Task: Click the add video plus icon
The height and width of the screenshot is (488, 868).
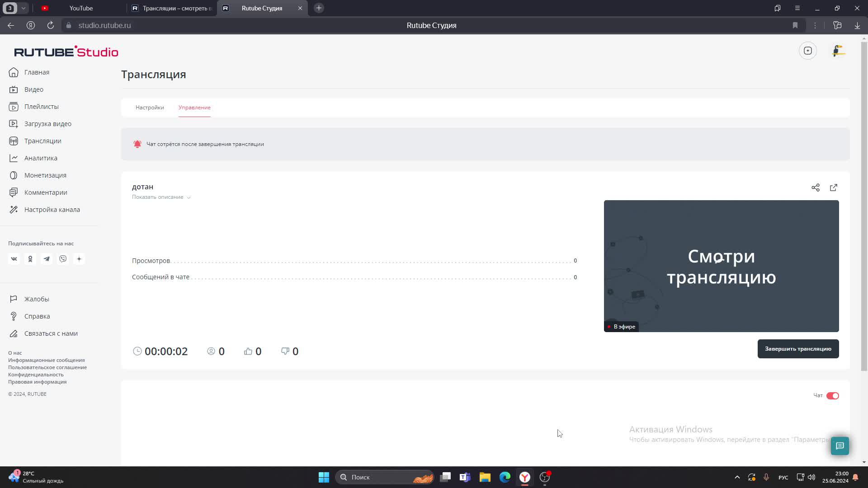Action: click(x=807, y=51)
